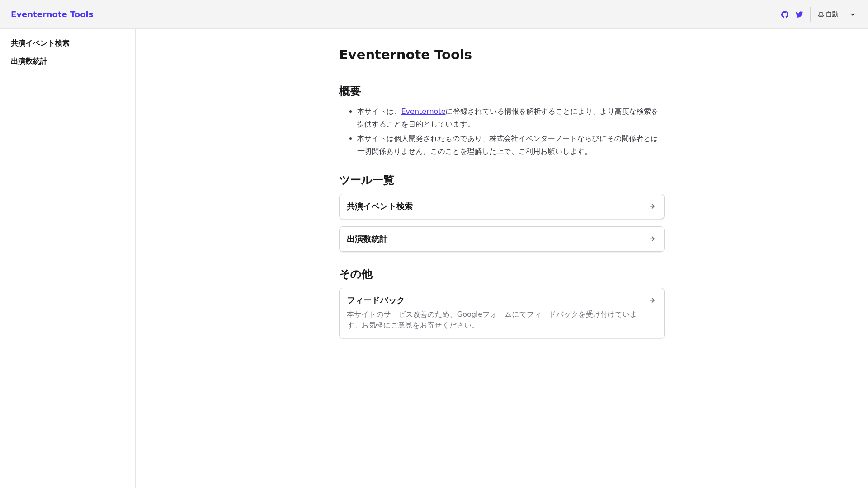This screenshot has height=488, width=868.
Task: Select 共演イベント検索 in the sidebar
Action: pos(40,43)
